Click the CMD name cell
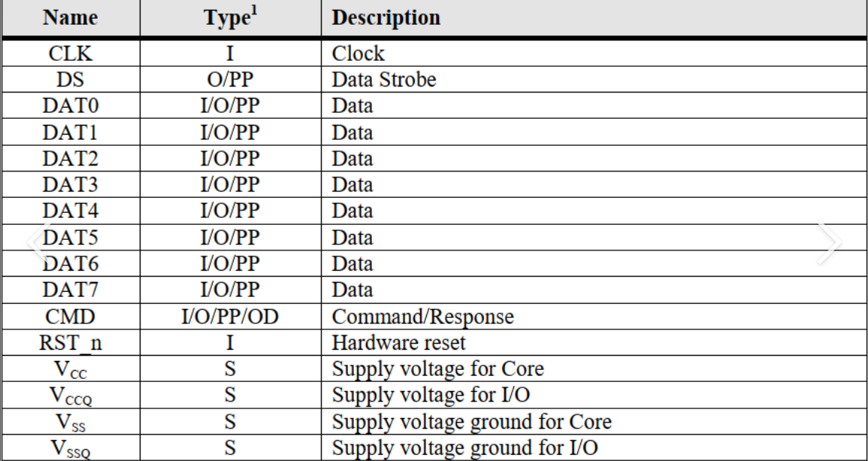 click(x=71, y=317)
